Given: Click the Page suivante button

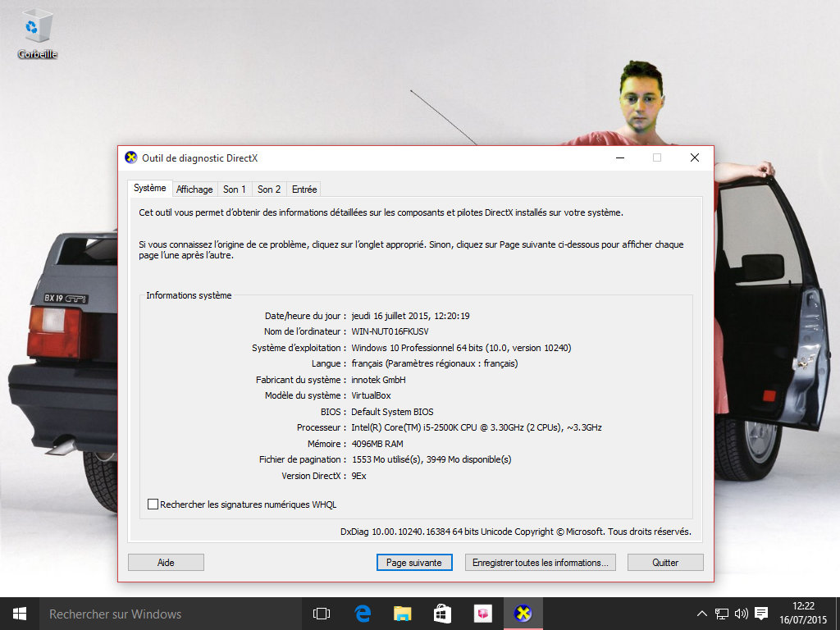Looking at the screenshot, I should (413, 562).
